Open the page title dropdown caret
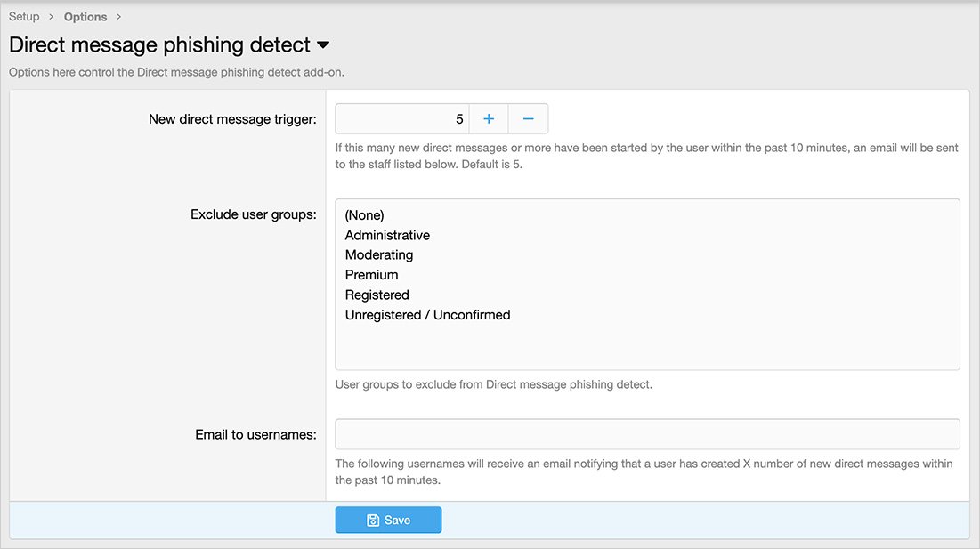This screenshot has height=549, width=980. click(323, 44)
